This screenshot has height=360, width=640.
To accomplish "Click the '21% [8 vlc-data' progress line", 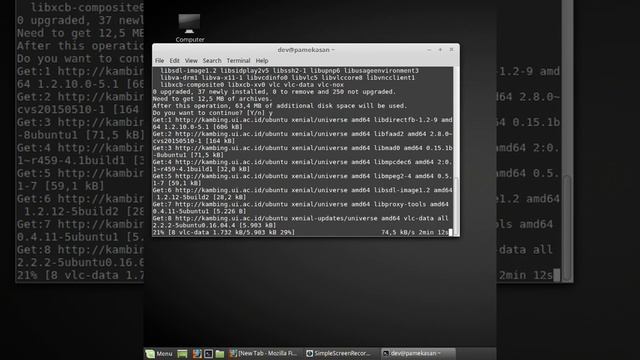I will [224, 232].
